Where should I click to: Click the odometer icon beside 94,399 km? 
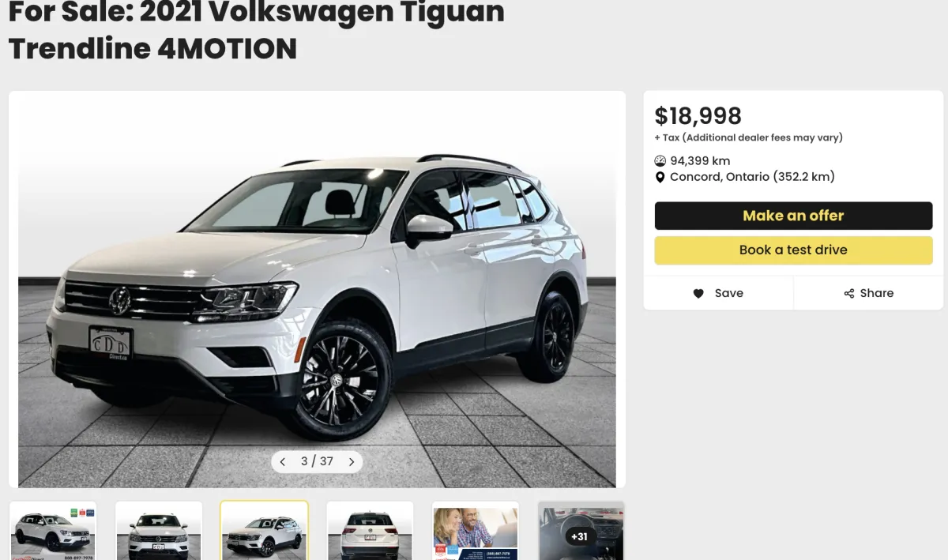(660, 161)
